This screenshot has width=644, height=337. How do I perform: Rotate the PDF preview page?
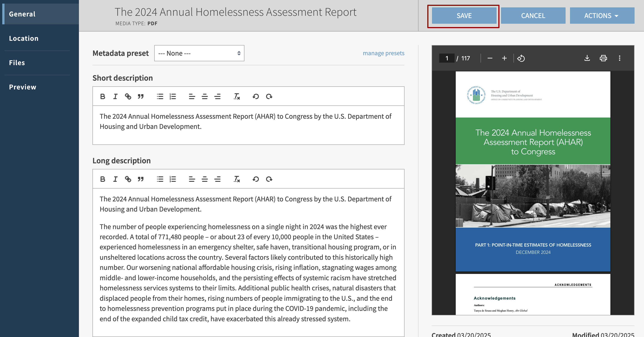521,58
